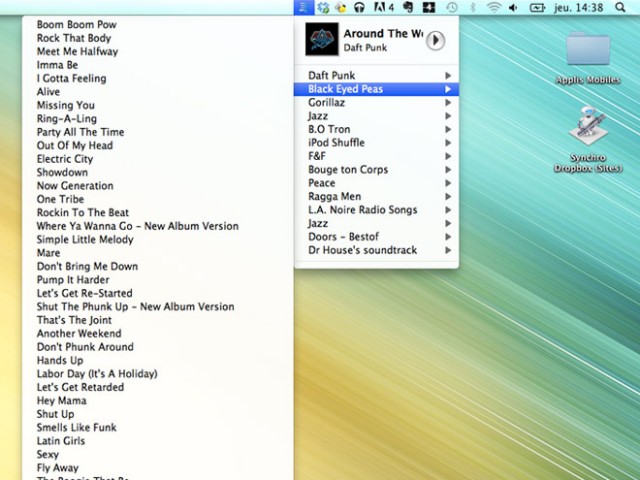The width and height of the screenshot is (640, 480).
Task: Open the Synchro Dropbox (Sites) Automator icon
Action: coord(588,139)
